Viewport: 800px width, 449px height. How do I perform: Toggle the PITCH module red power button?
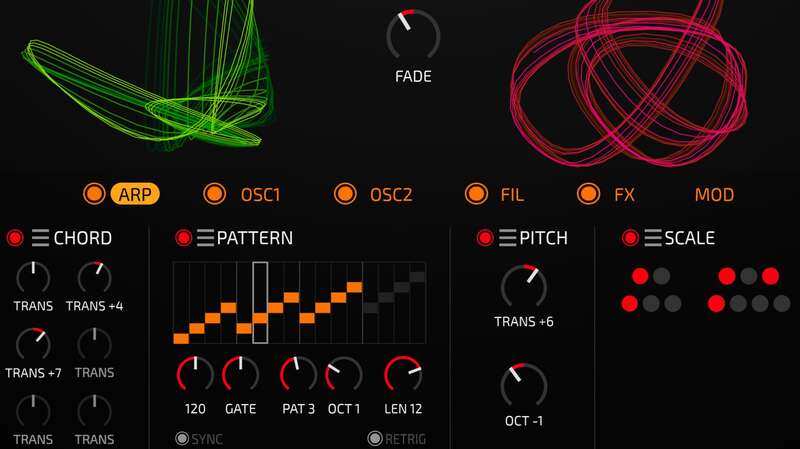pyautogui.click(x=485, y=238)
